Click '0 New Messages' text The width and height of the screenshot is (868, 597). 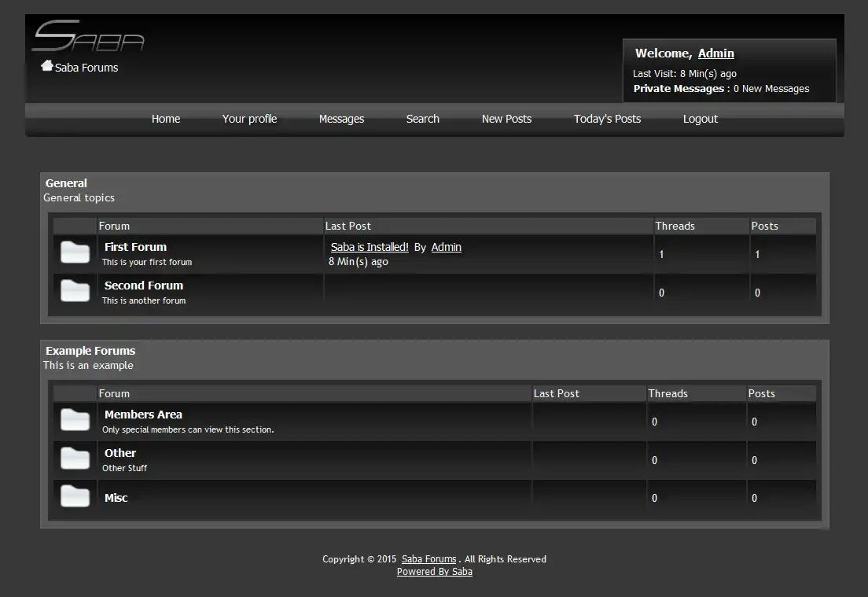pyautogui.click(x=771, y=89)
